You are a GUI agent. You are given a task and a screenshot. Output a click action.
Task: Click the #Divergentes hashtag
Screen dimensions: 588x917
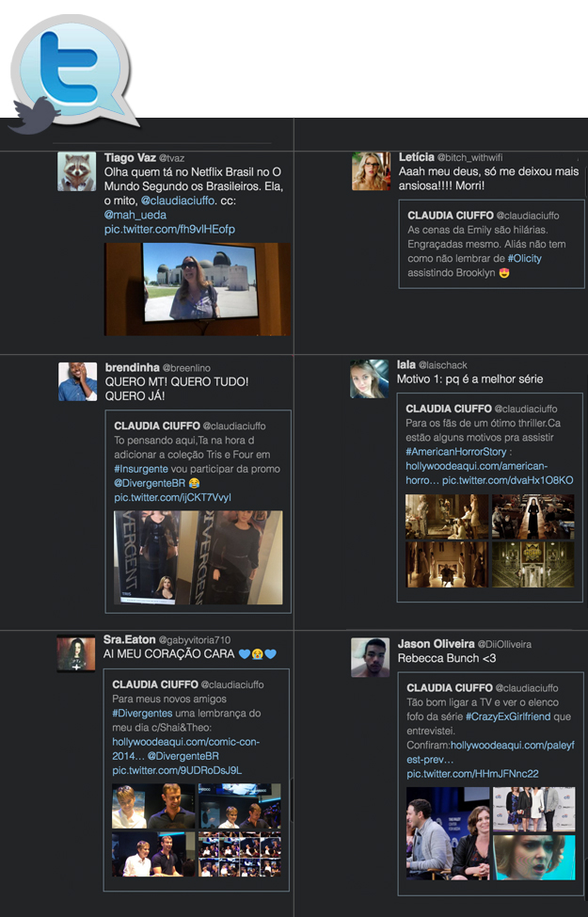(141, 714)
